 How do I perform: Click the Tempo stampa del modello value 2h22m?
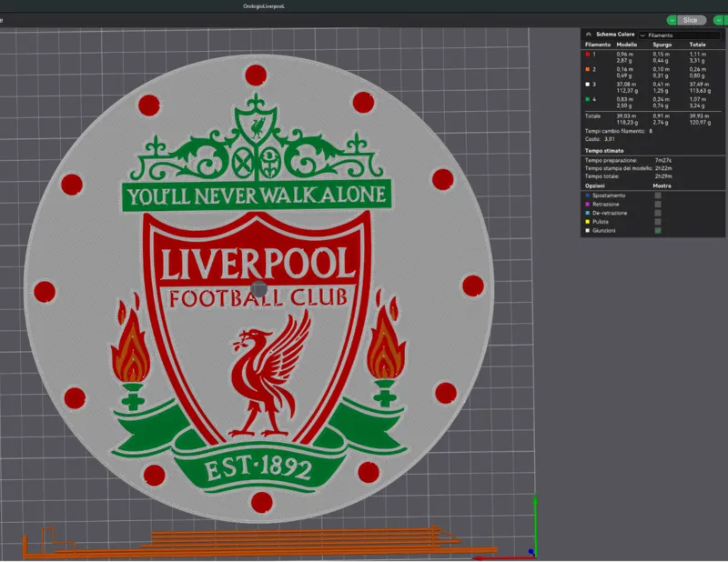pyautogui.click(x=663, y=168)
